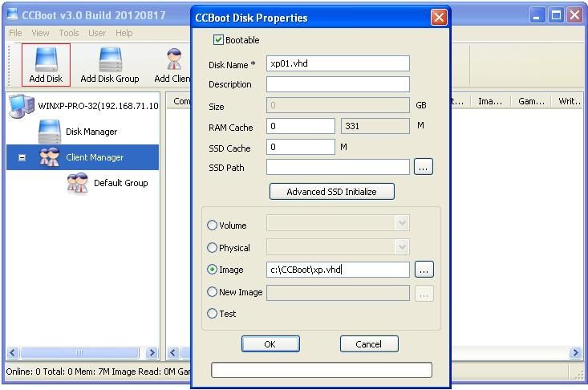The width and height of the screenshot is (588, 390).
Task: Click the Writ.. column header
Action: (569, 101)
